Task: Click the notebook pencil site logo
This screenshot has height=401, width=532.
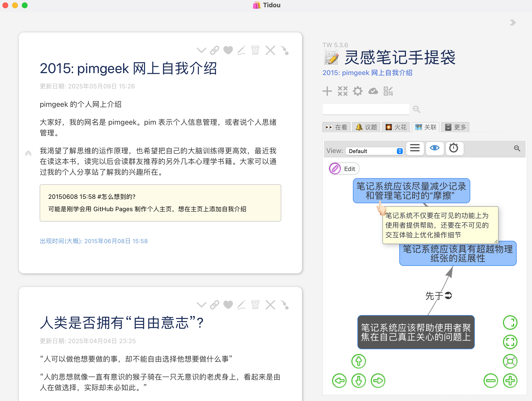Action: pos(331,57)
